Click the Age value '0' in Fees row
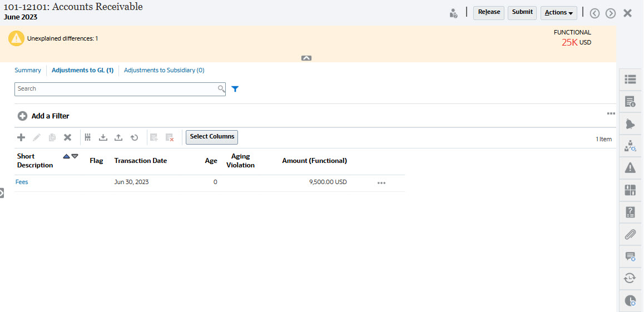Viewport: 644px width, 312px height. click(x=215, y=182)
